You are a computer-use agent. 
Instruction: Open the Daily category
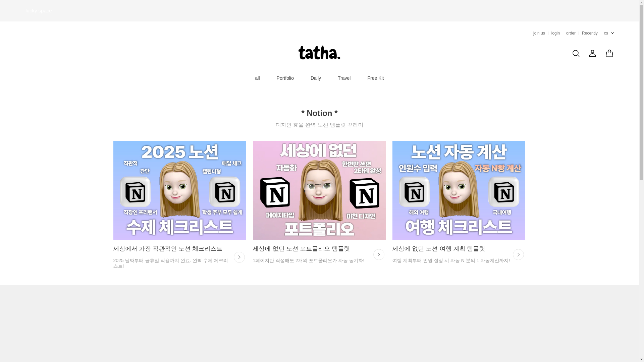coord(316,78)
